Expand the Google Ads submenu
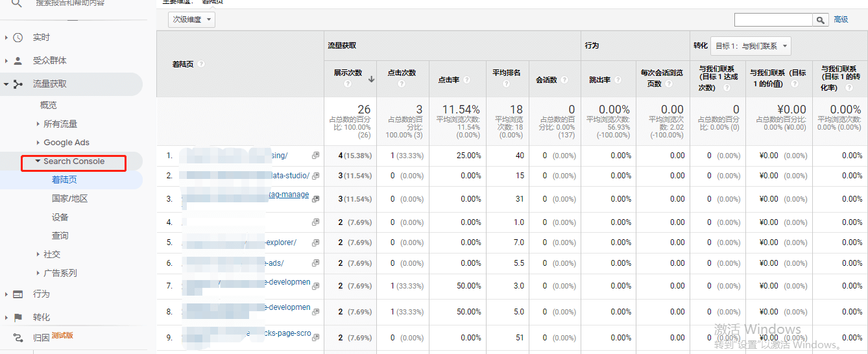Screen dimensions: 868x354 click(38, 143)
